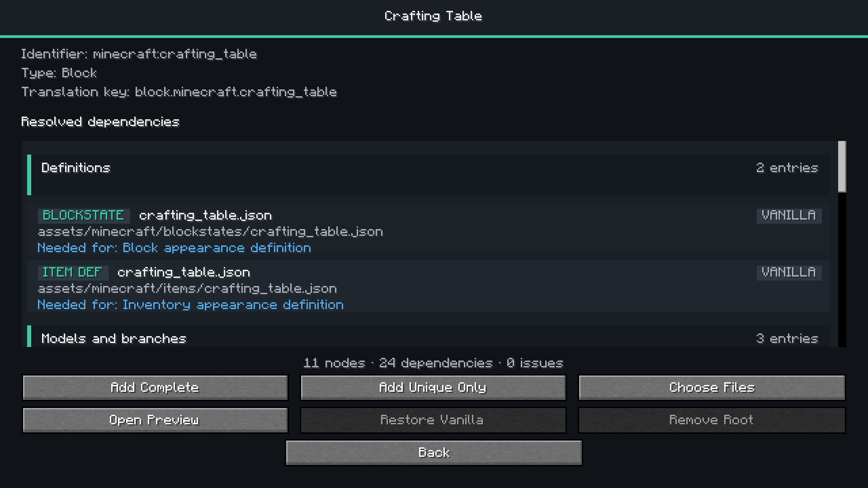Image resolution: width=868 pixels, height=488 pixels.
Task: Select Add Unique Only button
Action: (433, 388)
